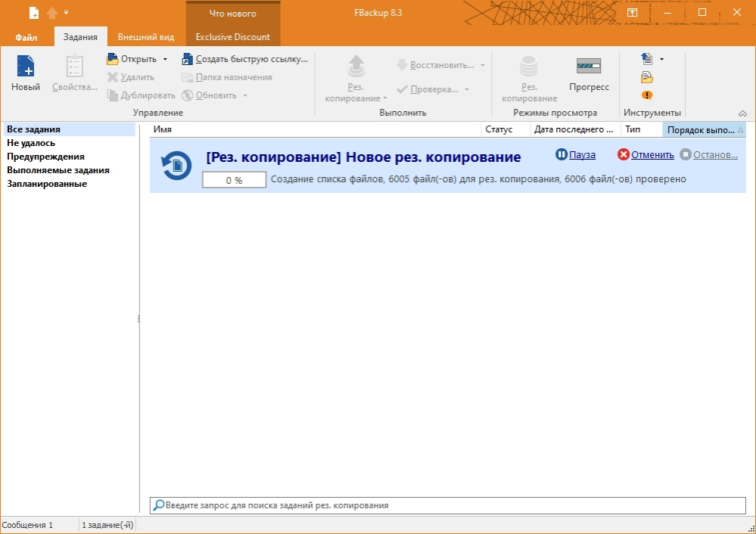Switch to Прогресс view mode

pos(589,74)
